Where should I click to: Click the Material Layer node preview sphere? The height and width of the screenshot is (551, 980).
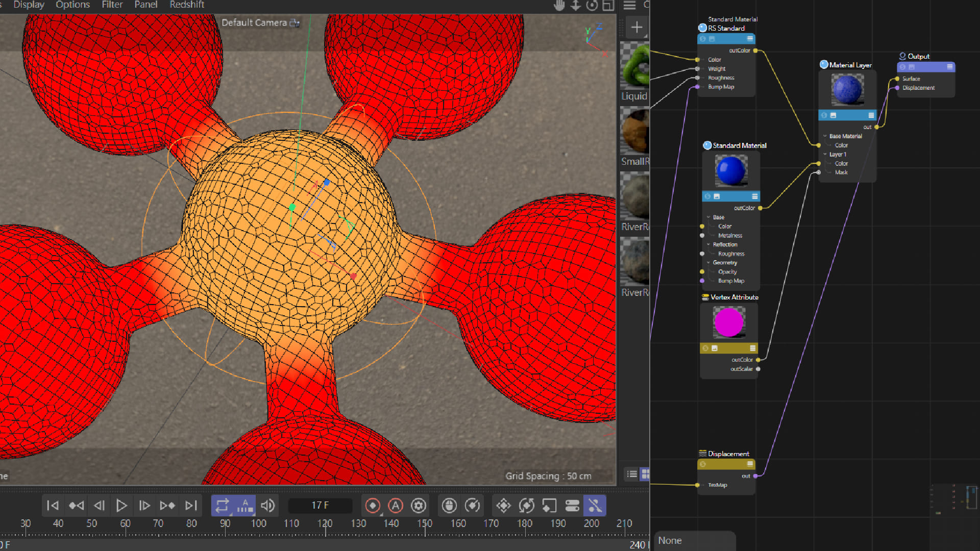tap(847, 89)
